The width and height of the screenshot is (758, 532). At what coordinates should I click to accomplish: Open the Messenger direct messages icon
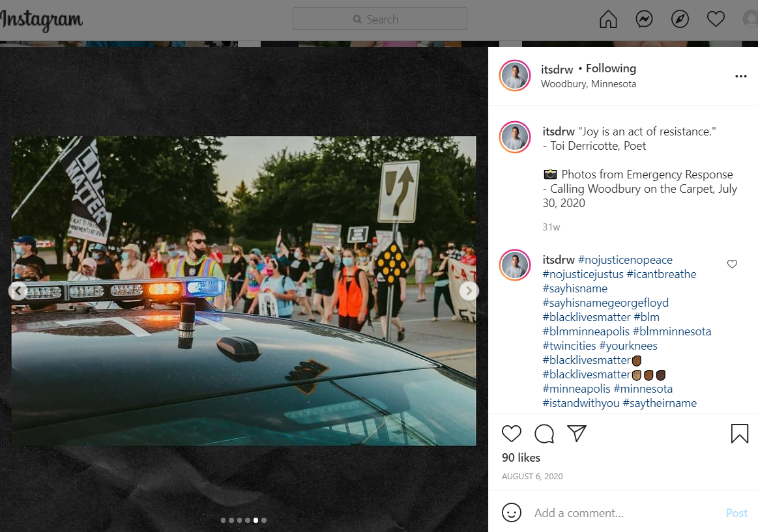point(644,20)
